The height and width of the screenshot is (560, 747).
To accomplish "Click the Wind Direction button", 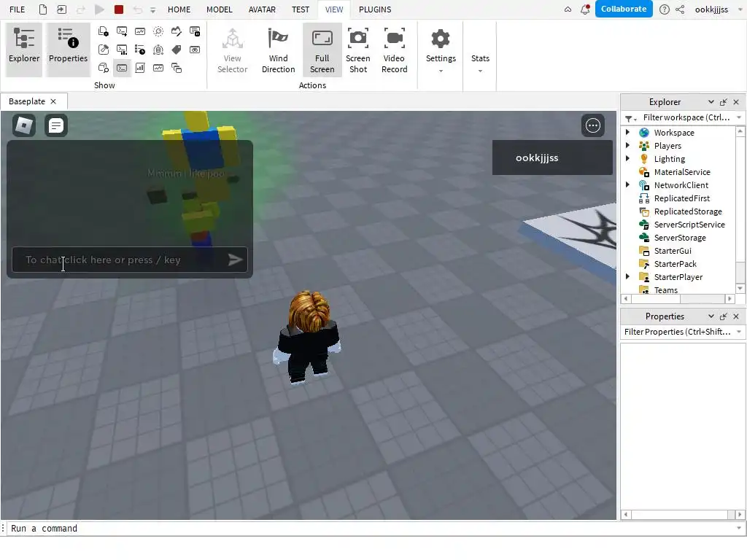I will click(x=278, y=50).
